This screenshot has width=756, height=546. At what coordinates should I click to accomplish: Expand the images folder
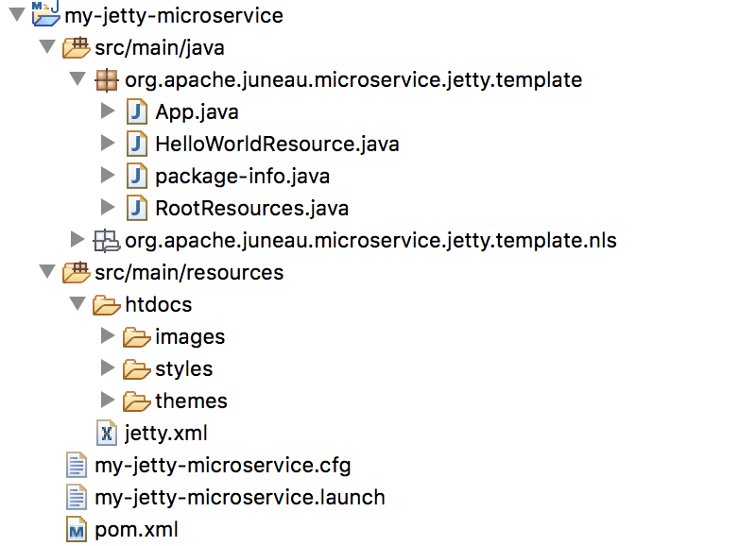click(107, 336)
